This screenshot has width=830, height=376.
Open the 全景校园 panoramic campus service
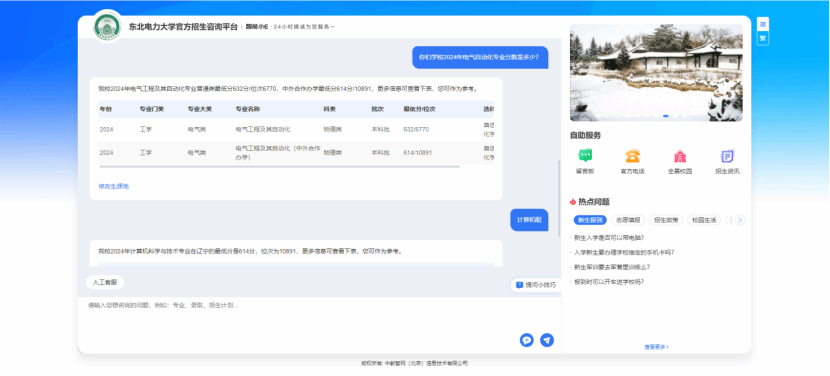pyautogui.click(x=680, y=162)
